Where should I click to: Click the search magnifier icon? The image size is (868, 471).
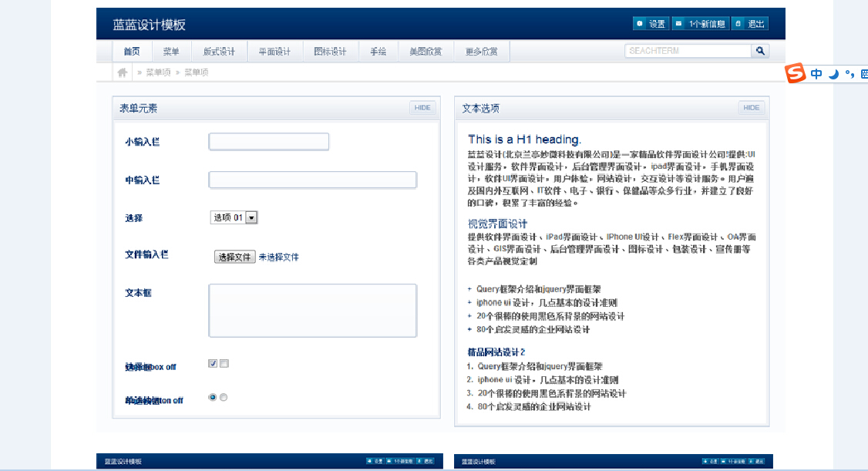point(760,51)
